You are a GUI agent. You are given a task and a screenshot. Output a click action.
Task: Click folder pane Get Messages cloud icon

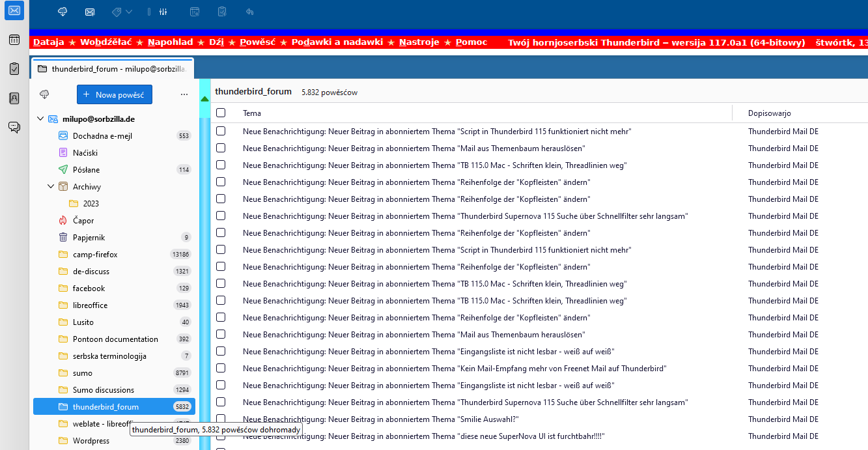coord(45,94)
